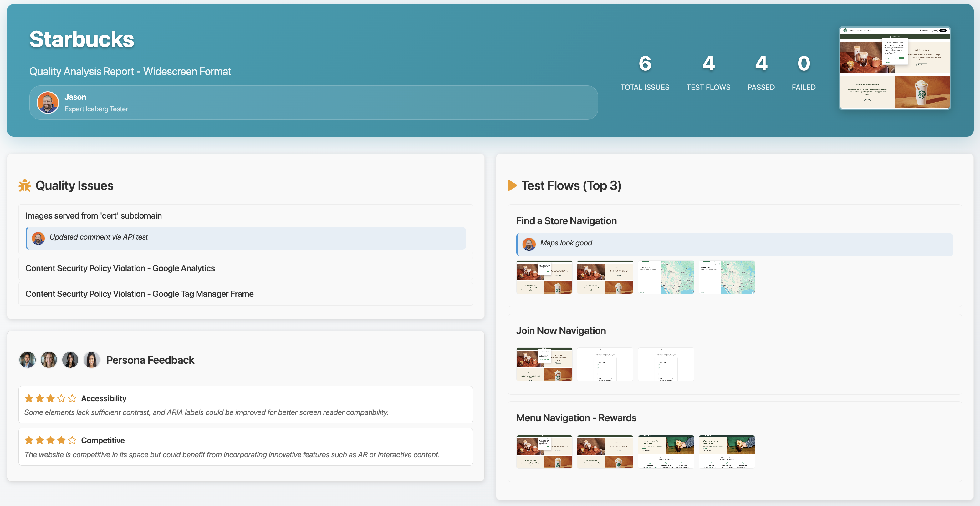
Task: Select the first persona avatar in Persona Feedback
Action: [27, 360]
